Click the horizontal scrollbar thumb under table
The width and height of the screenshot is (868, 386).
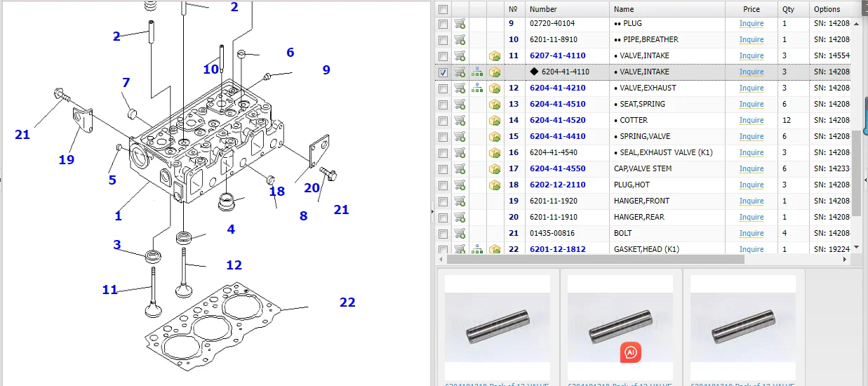[x=595, y=260]
